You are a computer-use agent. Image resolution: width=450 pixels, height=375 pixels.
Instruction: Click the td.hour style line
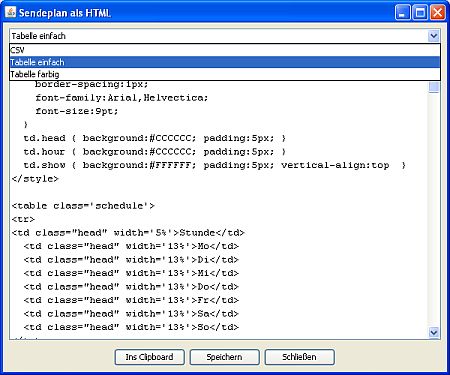[x=155, y=152]
